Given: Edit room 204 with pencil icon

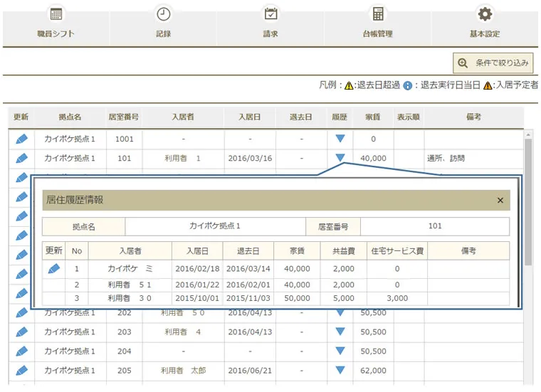Looking at the screenshot, I should 21,351.
